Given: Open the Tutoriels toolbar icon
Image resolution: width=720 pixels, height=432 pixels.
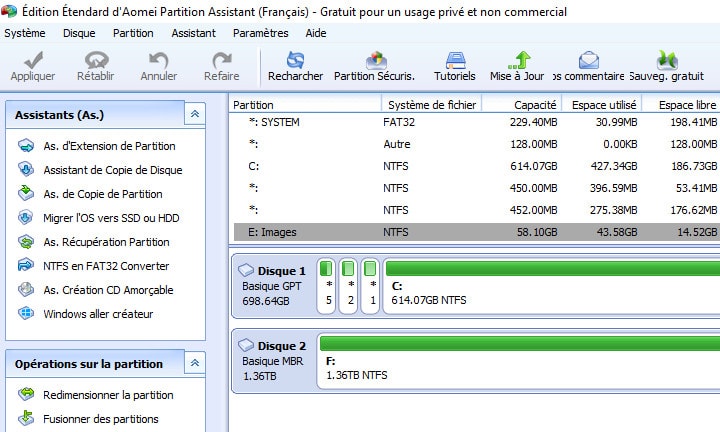Looking at the screenshot, I should point(456,60).
